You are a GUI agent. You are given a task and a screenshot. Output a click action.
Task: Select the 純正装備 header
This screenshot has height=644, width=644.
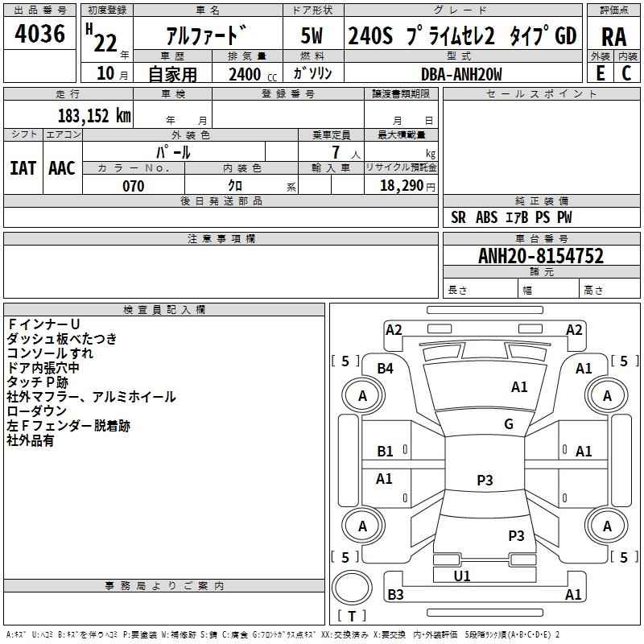coord(541,200)
